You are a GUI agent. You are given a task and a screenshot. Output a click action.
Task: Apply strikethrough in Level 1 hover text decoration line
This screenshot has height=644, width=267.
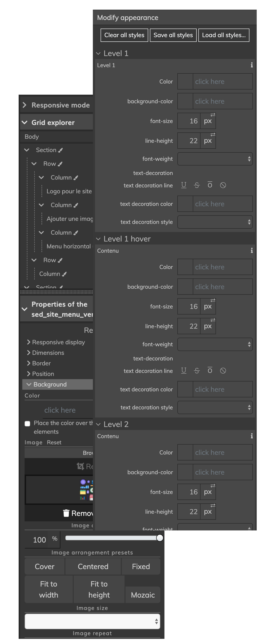(x=197, y=371)
